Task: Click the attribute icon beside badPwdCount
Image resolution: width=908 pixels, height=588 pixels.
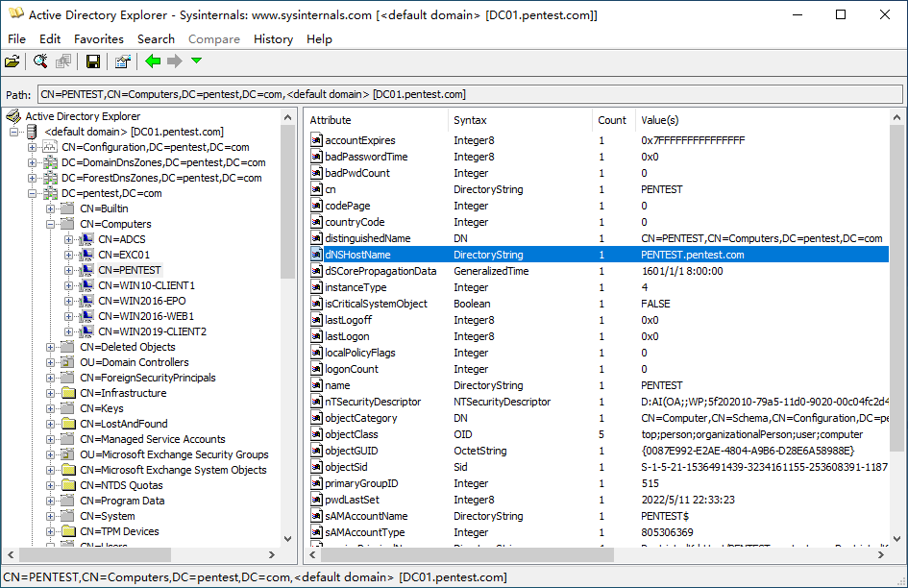Action: (x=316, y=173)
